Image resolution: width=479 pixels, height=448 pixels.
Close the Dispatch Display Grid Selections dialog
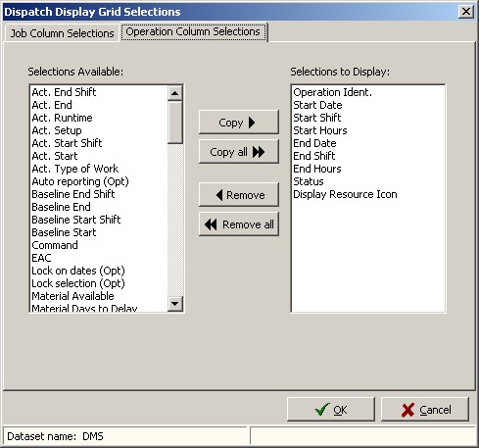pos(466,12)
